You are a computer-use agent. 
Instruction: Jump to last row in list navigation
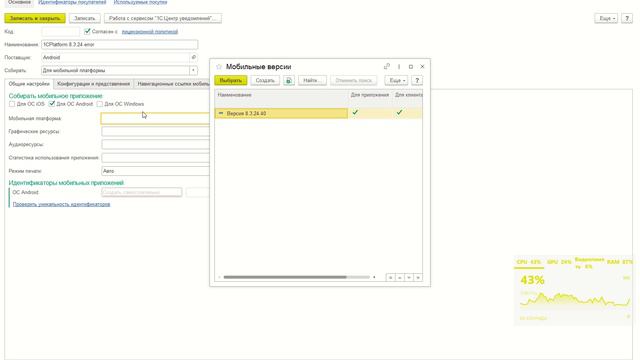click(x=418, y=278)
